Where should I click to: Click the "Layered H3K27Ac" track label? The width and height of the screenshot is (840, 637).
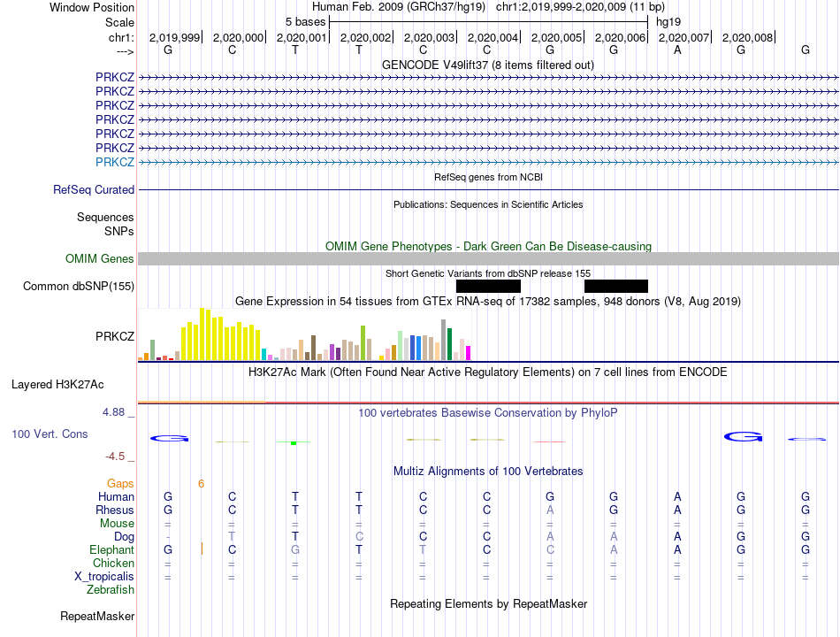click(x=57, y=385)
